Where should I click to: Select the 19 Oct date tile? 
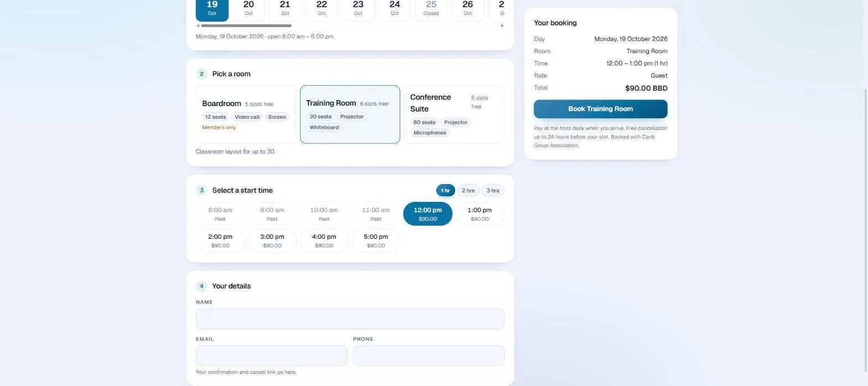pos(212,11)
